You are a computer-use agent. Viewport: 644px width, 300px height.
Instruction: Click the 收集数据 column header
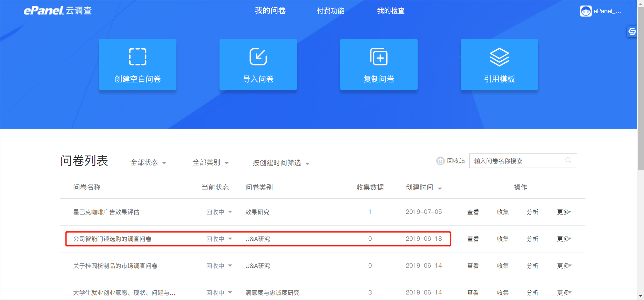click(x=370, y=187)
